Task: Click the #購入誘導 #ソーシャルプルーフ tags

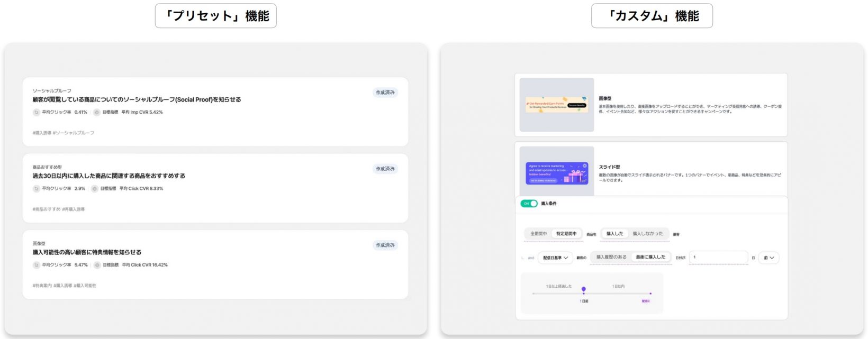Action: pos(64,133)
